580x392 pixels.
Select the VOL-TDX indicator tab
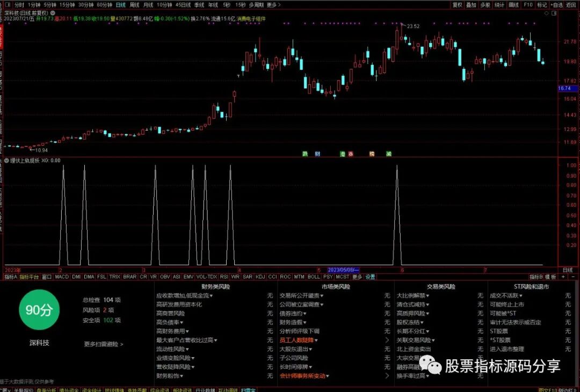(x=206, y=277)
